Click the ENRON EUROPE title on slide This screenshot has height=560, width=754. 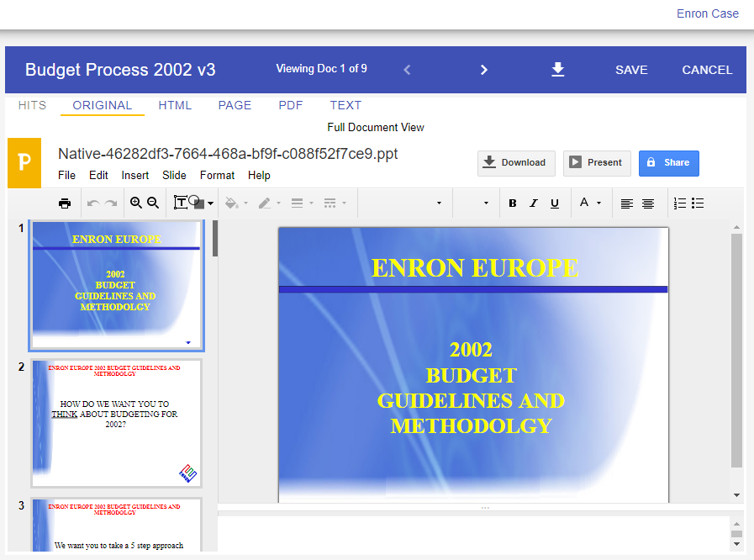475,268
